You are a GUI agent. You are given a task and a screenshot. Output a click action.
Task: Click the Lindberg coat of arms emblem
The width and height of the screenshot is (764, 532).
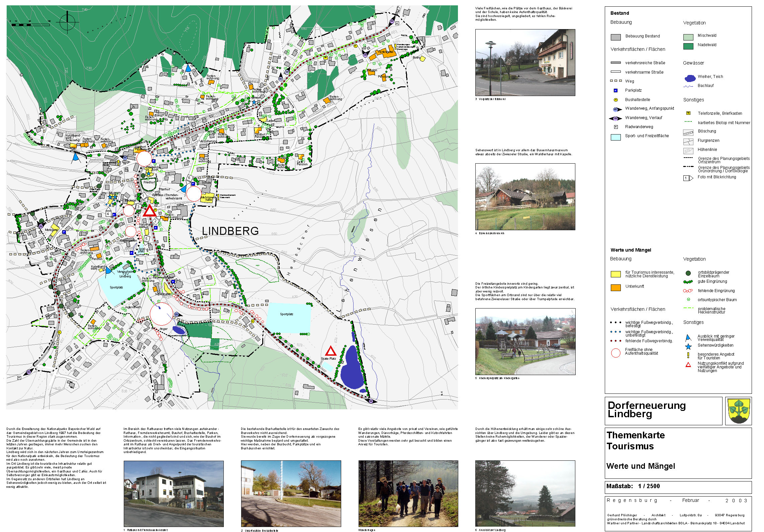738,411
